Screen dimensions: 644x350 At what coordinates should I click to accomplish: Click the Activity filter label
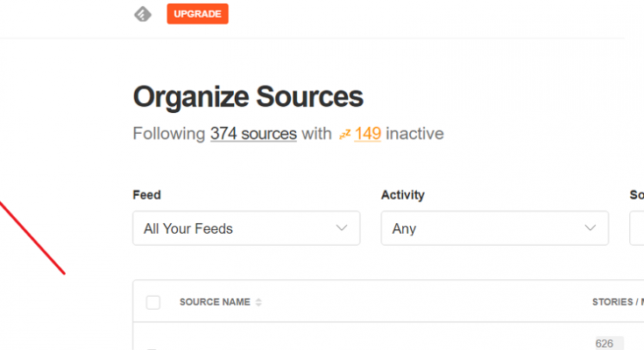pos(402,195)
